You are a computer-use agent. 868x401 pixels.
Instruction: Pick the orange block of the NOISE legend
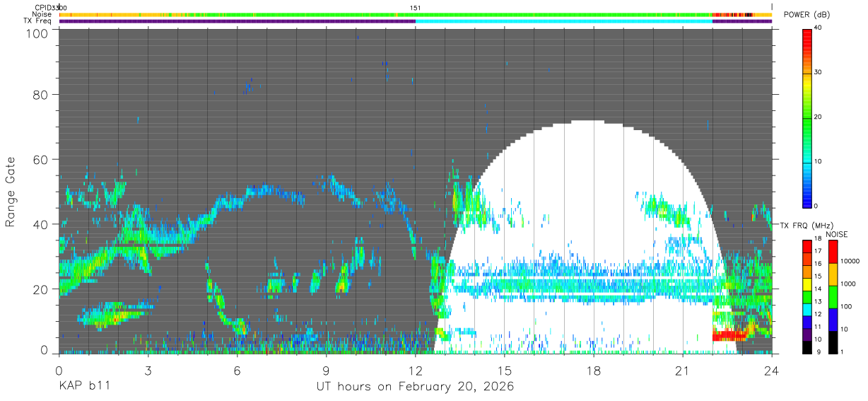pyautogui.click(x=832, y=274)
